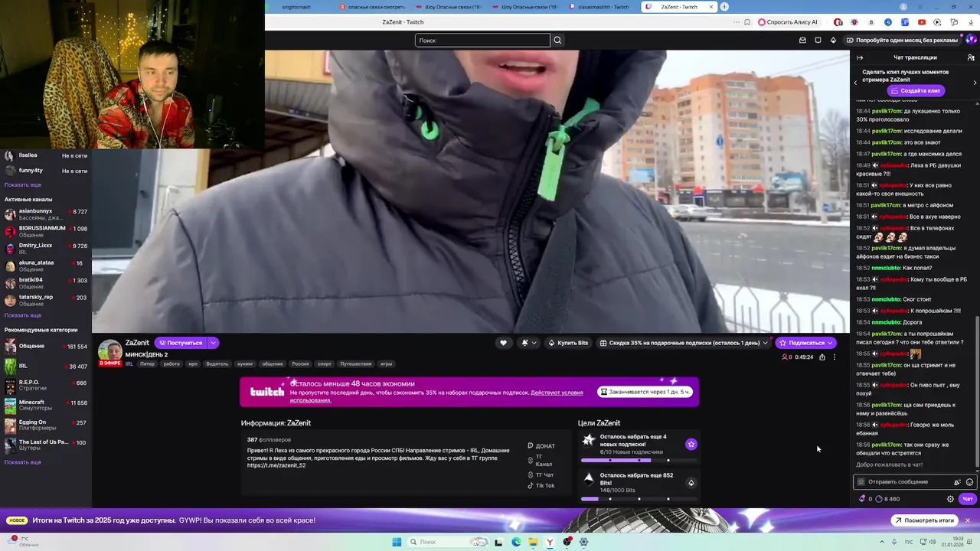The height and width of the screenshot is (551, 980).
Task: Open the ТГ Чат link
Action: coord(541,475)
